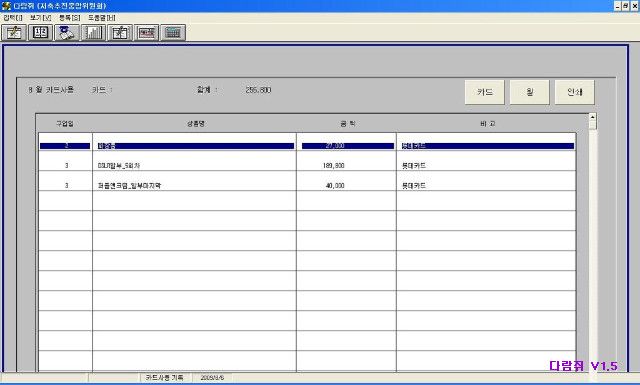Select the highlighted row's product name cell
This screenshot has height=385, width=640.
click(x=196, y=146)
